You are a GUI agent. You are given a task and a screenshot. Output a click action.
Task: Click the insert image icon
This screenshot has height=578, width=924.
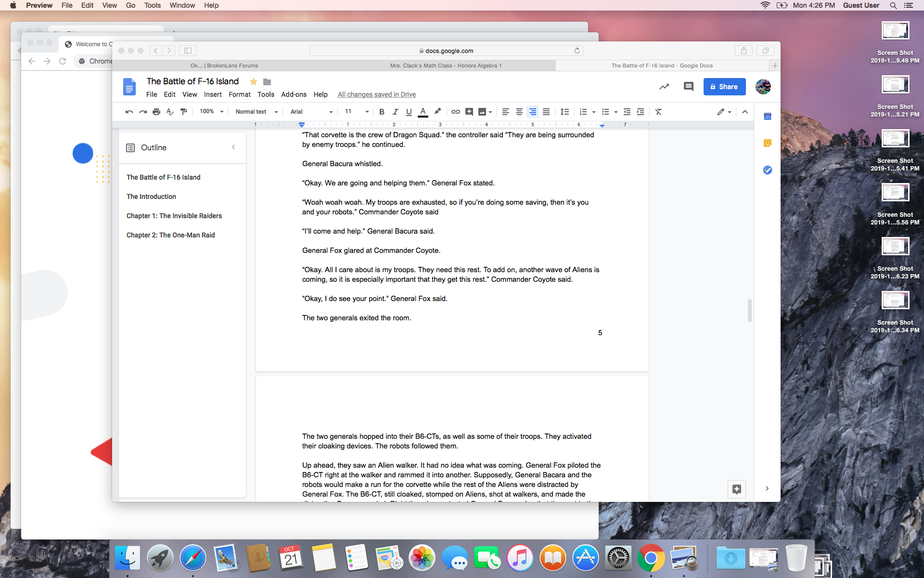coord(482,112)
